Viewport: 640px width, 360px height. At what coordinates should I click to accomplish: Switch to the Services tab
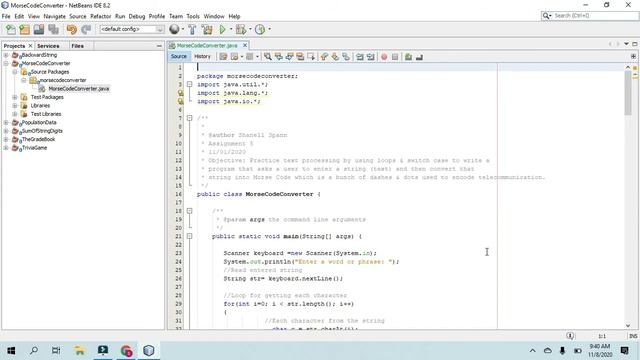click(48, 46)
